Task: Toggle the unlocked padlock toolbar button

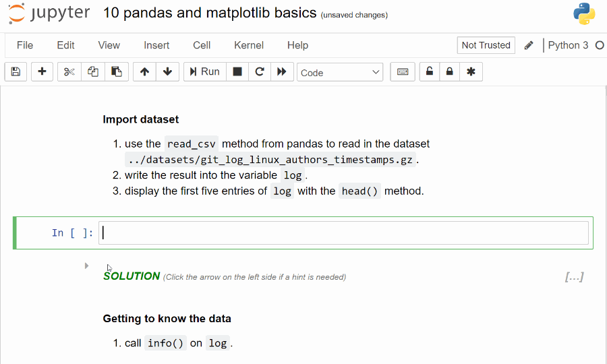Action: click(x=430, y=71)
